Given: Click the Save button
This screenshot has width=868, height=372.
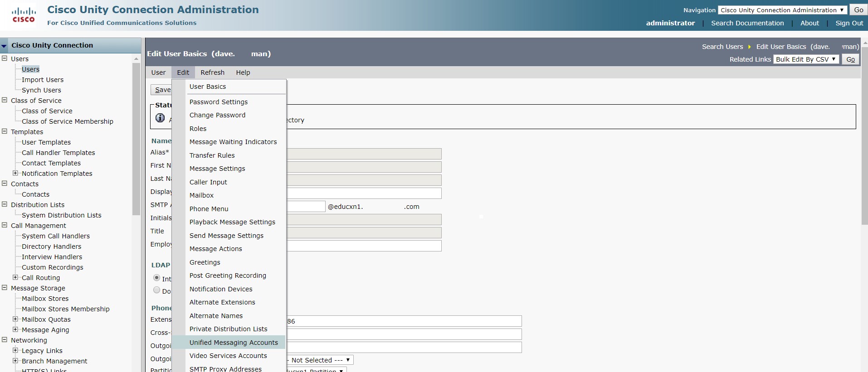Looking at the screenshot, I should (161, 90).
